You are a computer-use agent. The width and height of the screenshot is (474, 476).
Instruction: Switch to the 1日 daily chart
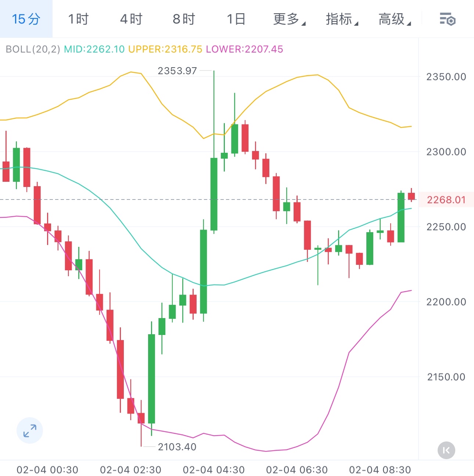click(236, 19)
